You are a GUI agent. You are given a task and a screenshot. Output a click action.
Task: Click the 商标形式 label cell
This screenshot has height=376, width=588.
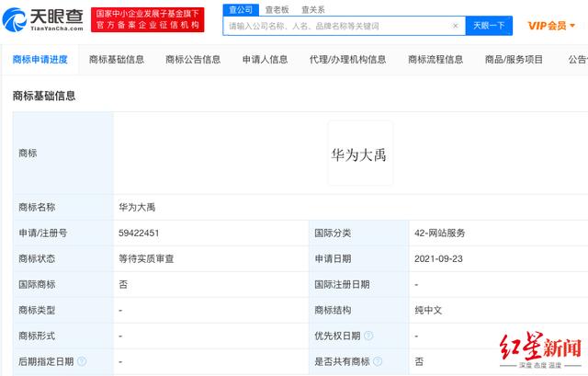pyautogui.click(x=63, y=336)
